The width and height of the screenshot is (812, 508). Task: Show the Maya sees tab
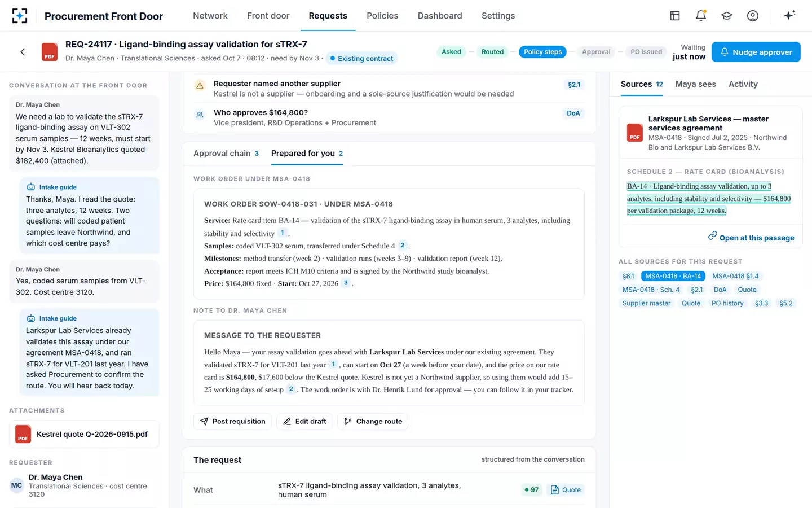click(696, 84)
